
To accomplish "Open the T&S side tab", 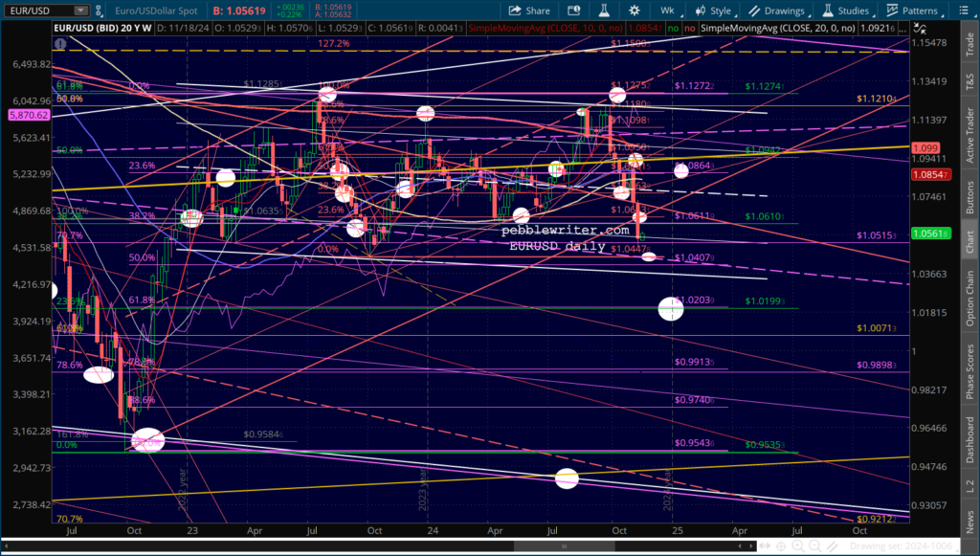I will coord(970,80).
